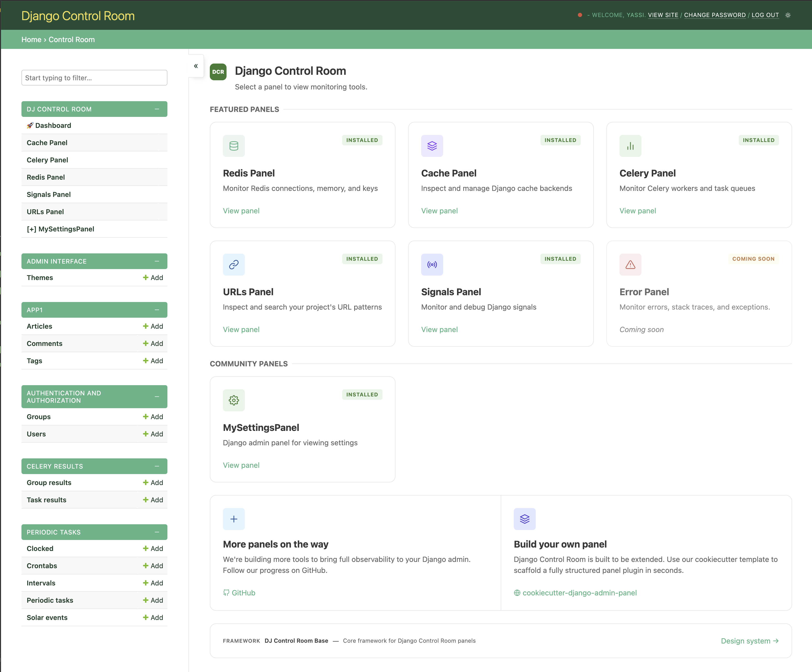Click the plus icon for Tags Add
The height and width of the screenshot is (672, 812).
point(146,361)
